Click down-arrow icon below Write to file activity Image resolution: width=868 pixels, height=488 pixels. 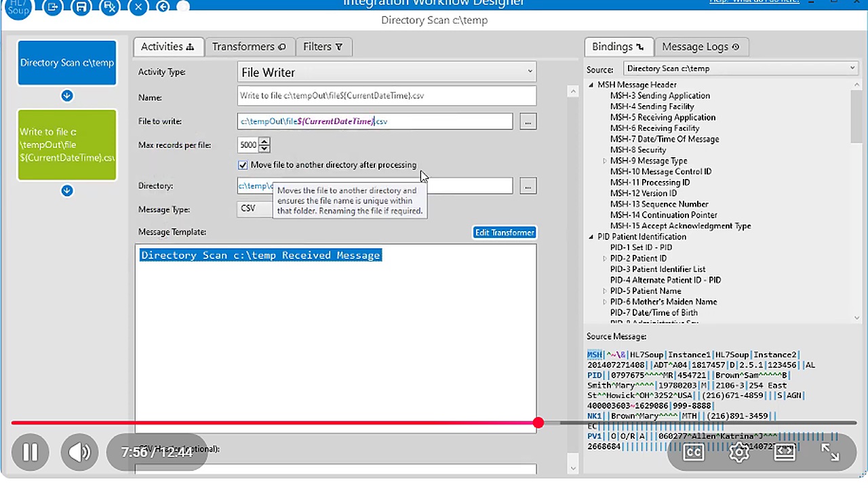coord(66,190)
